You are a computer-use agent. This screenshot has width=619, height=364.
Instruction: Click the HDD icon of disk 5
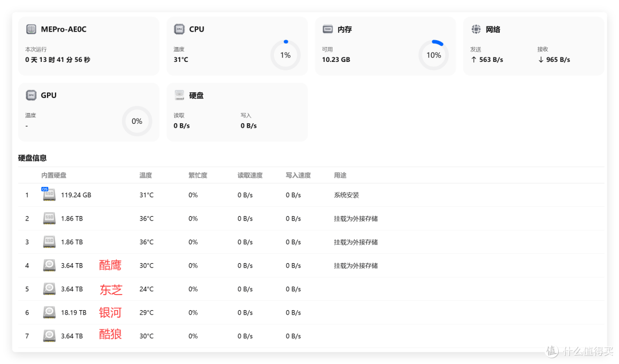[49, 289]
